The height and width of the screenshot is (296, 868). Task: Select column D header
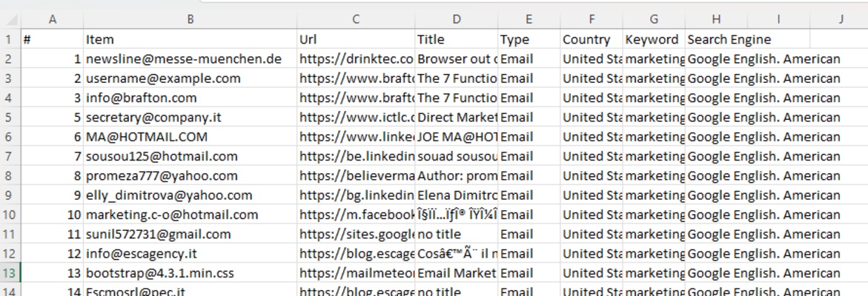point(456,19)
